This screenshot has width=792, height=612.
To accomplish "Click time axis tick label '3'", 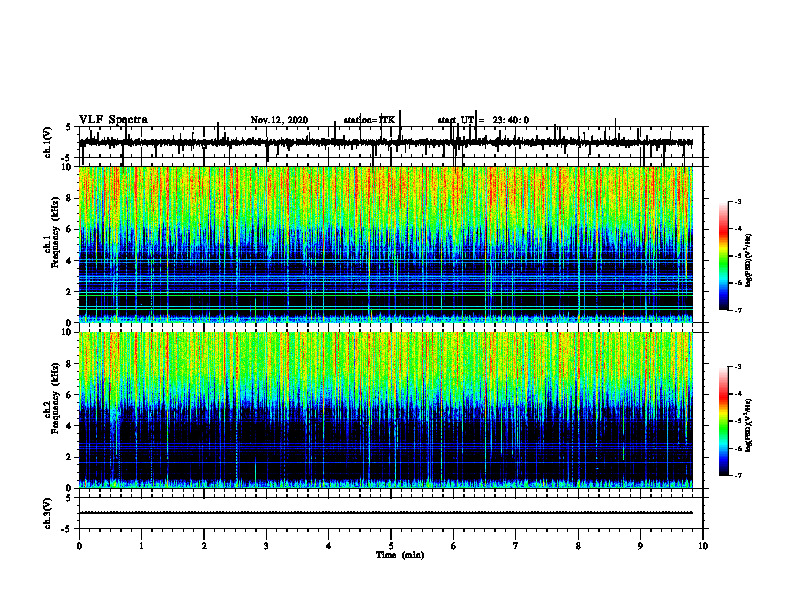I will pyautogui.click(x=266, y=546).
